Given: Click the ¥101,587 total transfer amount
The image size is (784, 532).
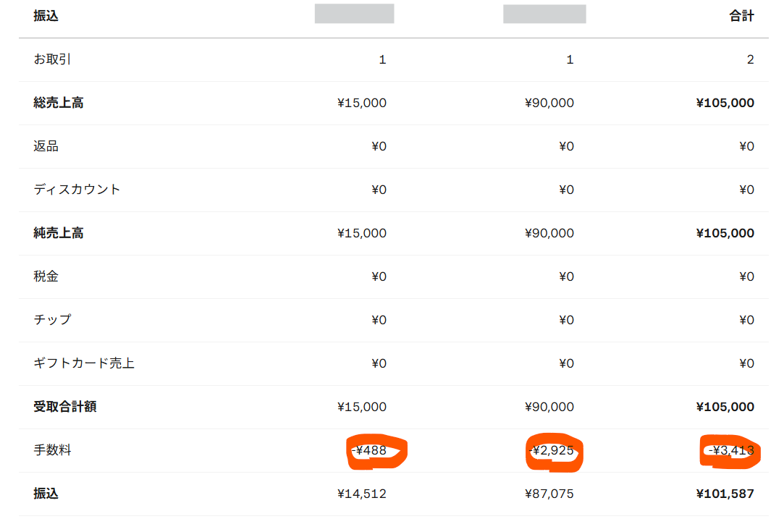Looking at the screenshot, I should (x=725, y=494).
